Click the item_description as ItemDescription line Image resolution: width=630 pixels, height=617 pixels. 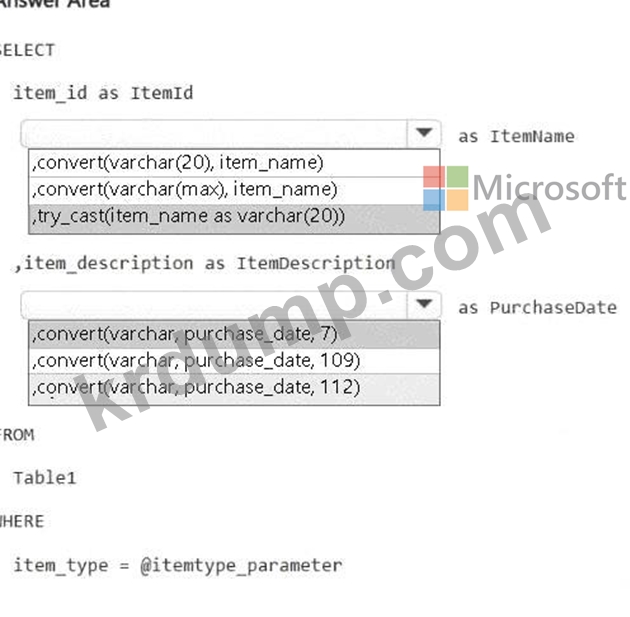205,264
